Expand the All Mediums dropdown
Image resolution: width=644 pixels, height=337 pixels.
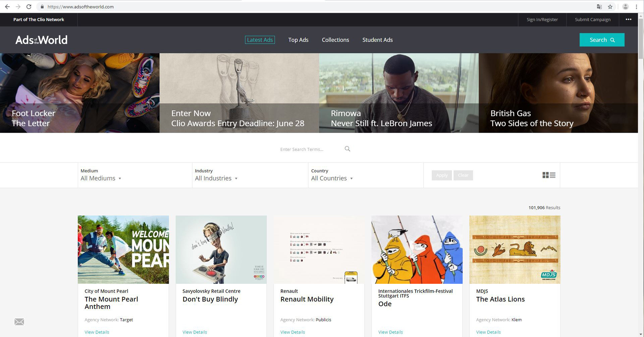(101, 178)
